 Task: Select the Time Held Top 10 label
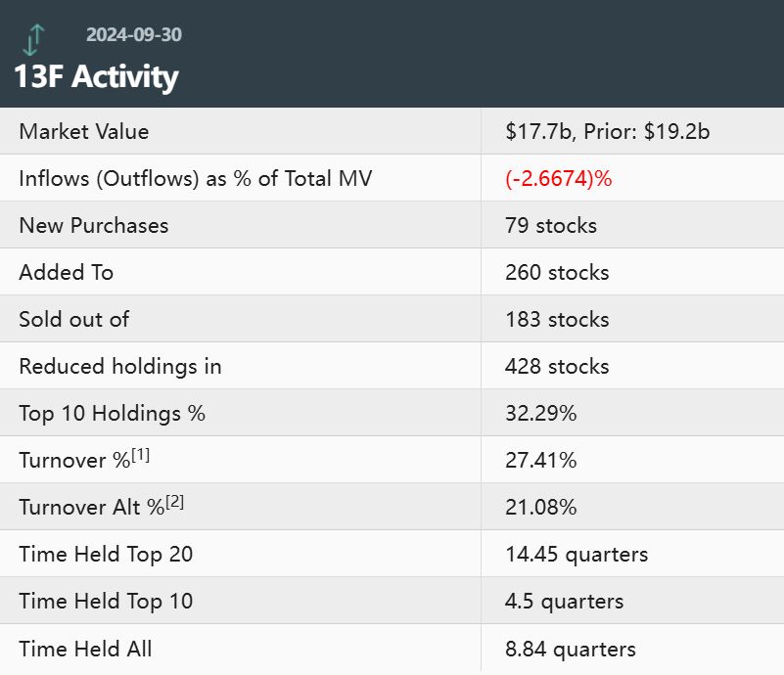click(106, 601)
